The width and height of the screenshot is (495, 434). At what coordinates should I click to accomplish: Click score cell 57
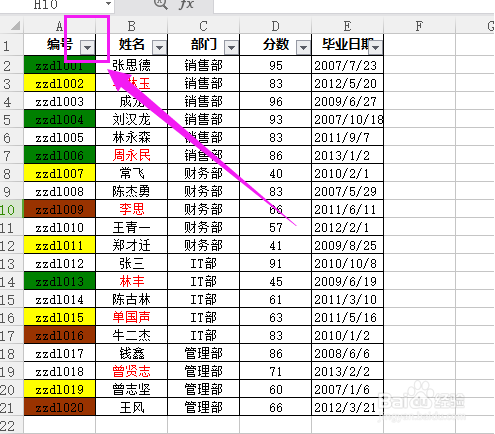pyautogui.click(x=276, y=228)
